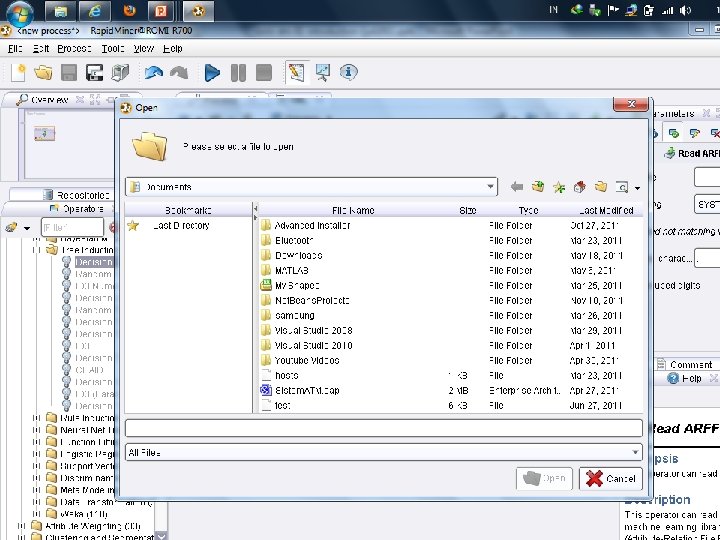Click the Welcome info perspective icon
This screenshot has height=540, width=720.
(349, 72)
